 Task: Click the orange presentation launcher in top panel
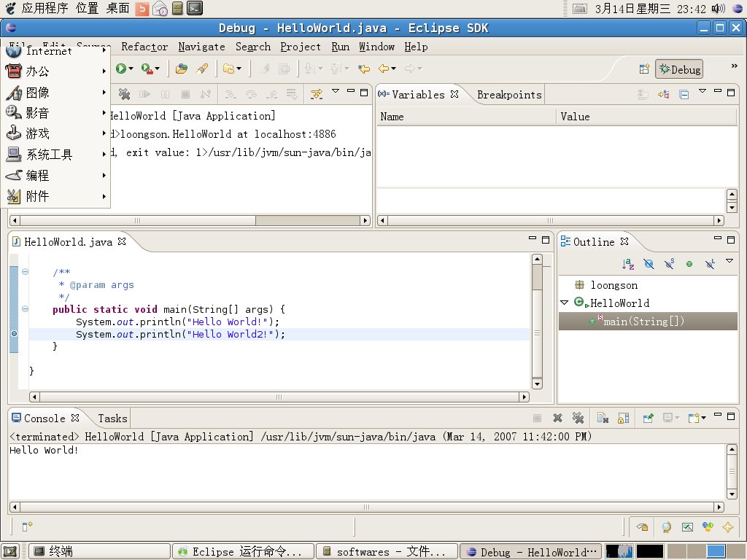(x=142, y=9)
